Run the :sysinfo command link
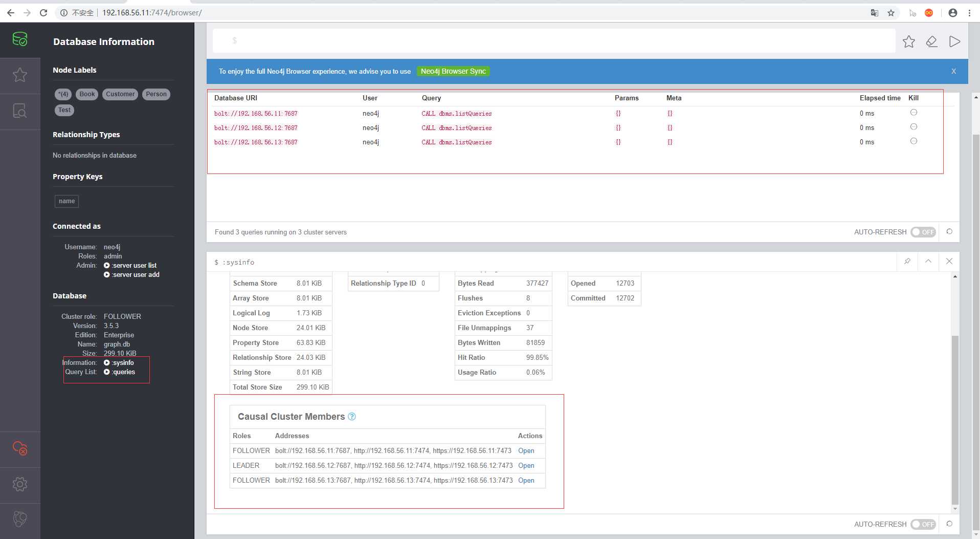Viewport: 980px width, 539px height. pos(119,362)
